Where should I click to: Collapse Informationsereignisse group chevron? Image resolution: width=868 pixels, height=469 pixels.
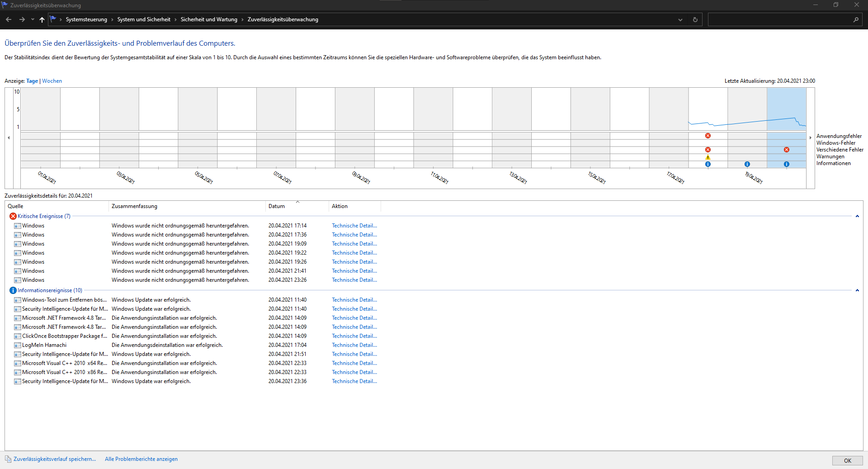(857, 290)
